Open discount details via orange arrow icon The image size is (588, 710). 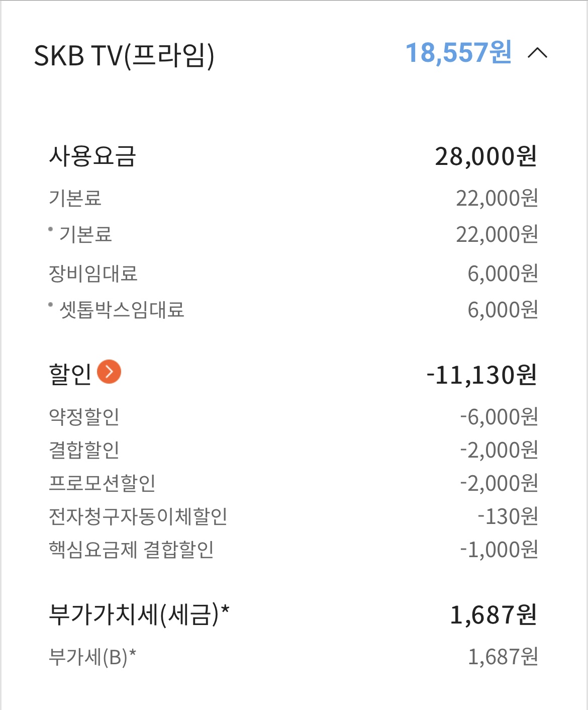[x=109, y=372]
